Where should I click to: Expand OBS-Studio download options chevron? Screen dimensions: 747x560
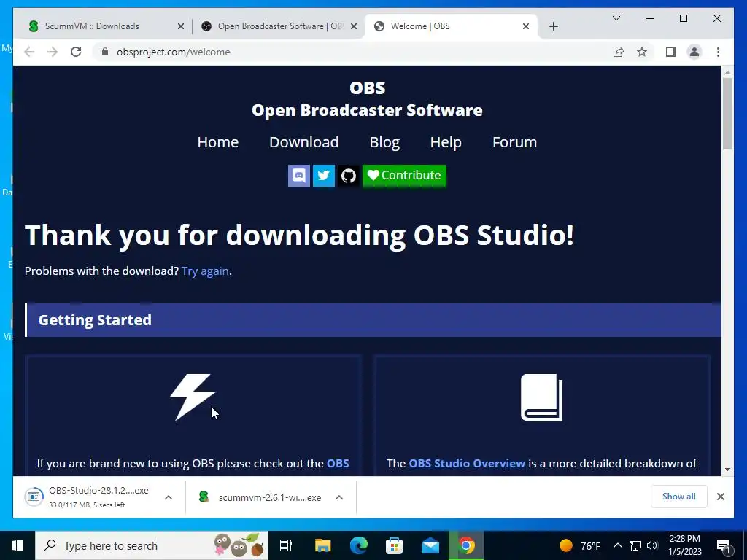click(169, 497)
